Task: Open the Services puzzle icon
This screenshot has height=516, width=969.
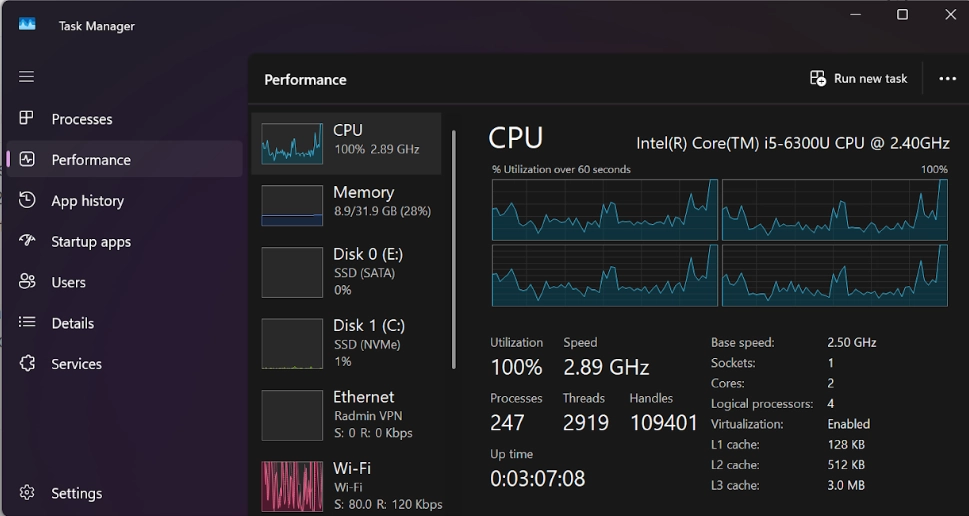Action: pos(27,363)
